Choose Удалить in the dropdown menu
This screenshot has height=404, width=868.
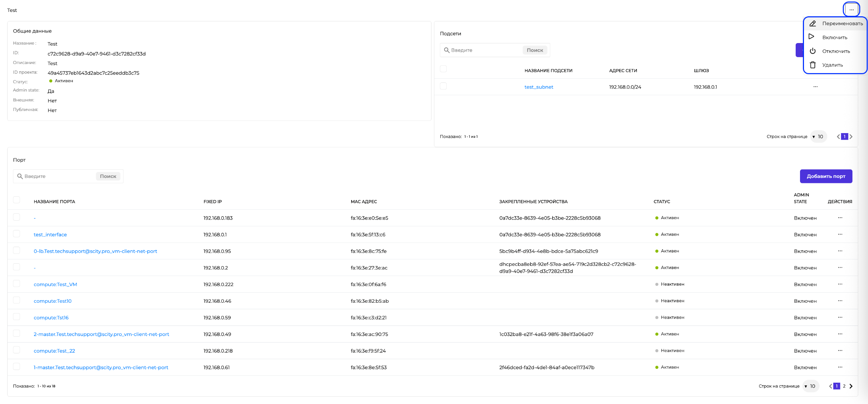[x=832, y=65]
